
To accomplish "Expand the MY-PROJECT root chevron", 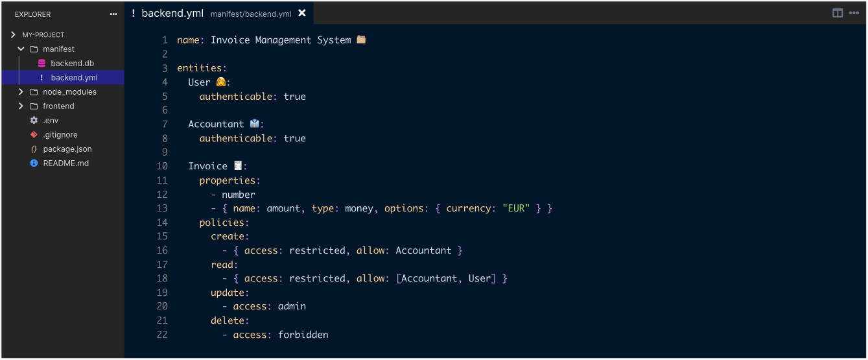I will 13,35.
